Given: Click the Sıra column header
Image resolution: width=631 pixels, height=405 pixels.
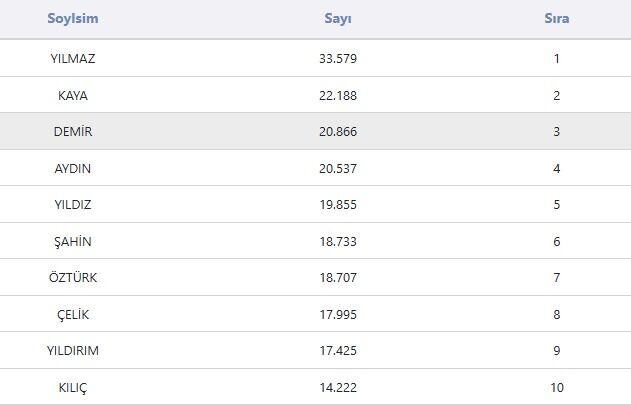Looking at the screenshot, I should (x=557, y=19).
